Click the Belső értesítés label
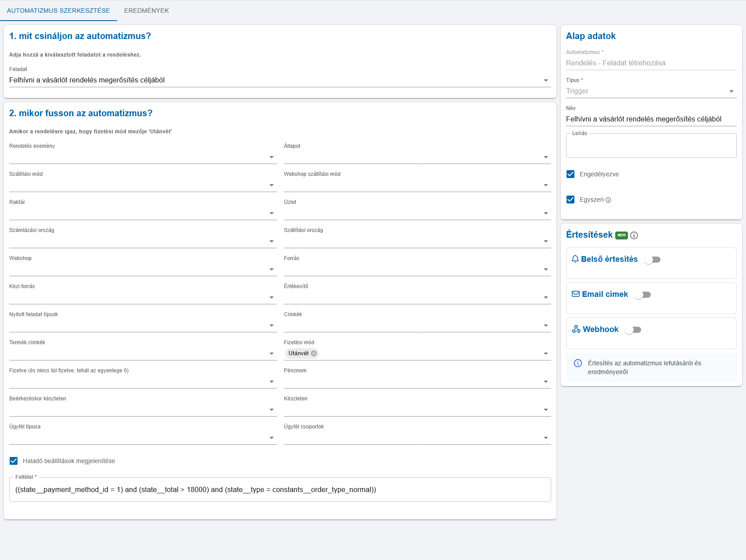The width and height of the screenshot is (746, 560). click(609, 259)
